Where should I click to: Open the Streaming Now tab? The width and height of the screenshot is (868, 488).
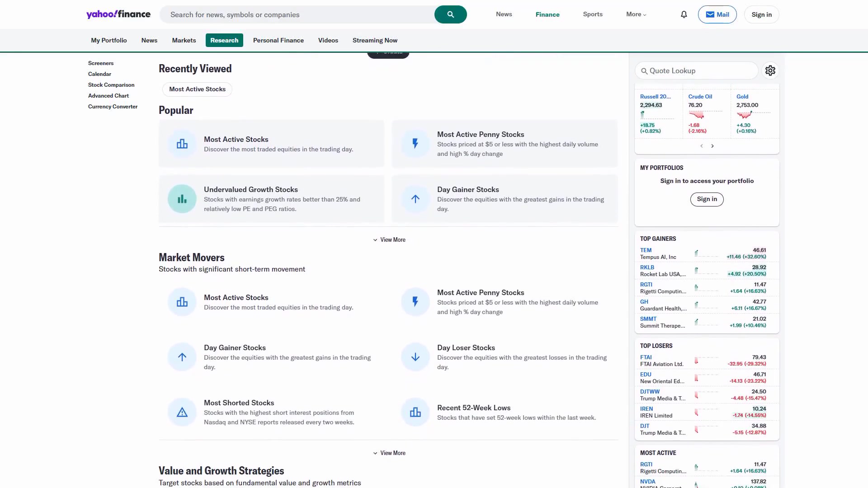point(375,40)
